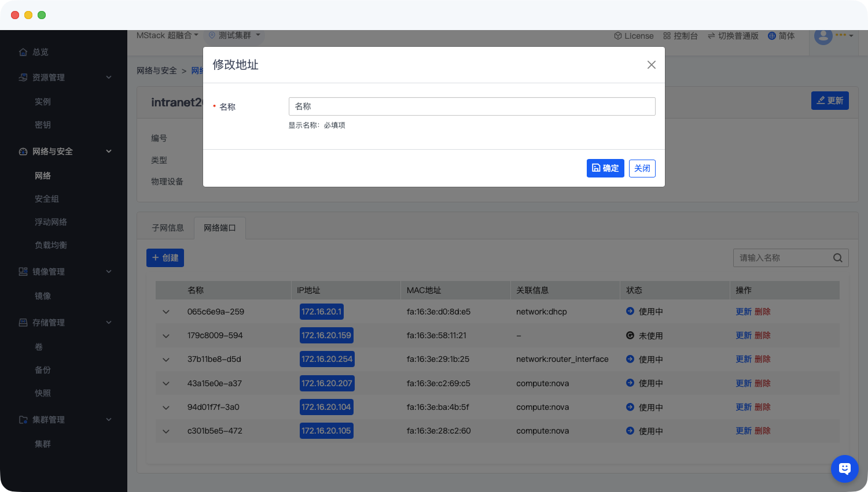The width and height of the screenshot is (868, 492).
Task: Focus the 名称 input field
Action: point(472,106)
